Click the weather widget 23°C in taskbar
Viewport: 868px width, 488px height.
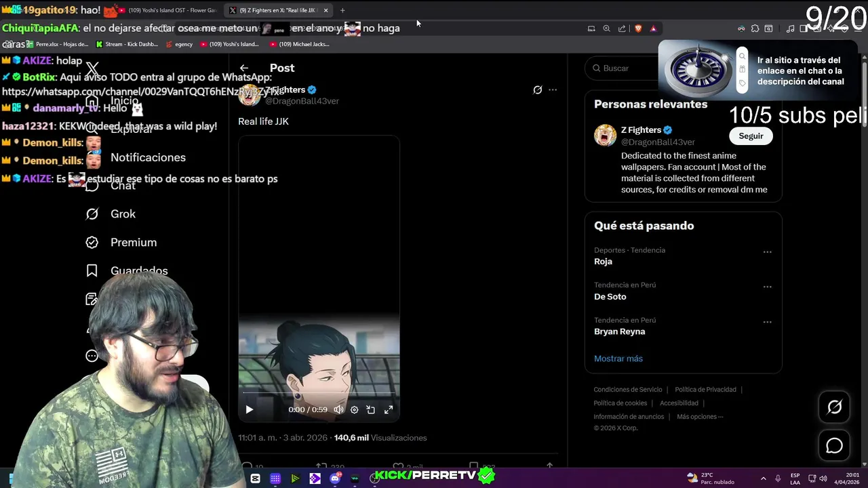click(x=709, y=479)
